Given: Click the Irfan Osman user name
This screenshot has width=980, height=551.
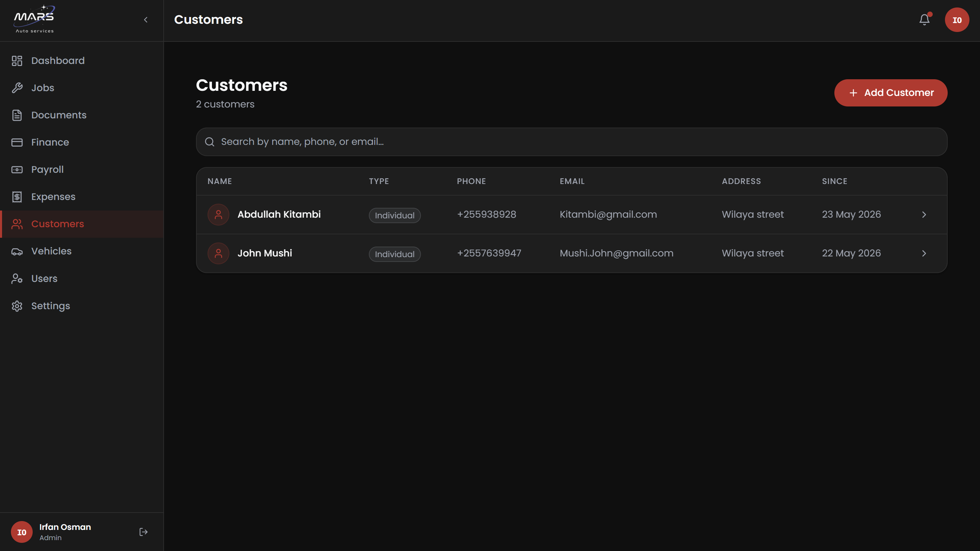Looking at the screenshot, I should click(65, 527).
